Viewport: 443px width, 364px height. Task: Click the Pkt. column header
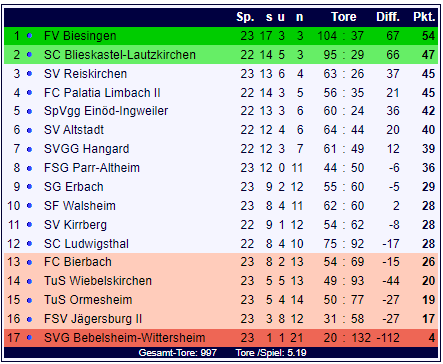(424, 17)
